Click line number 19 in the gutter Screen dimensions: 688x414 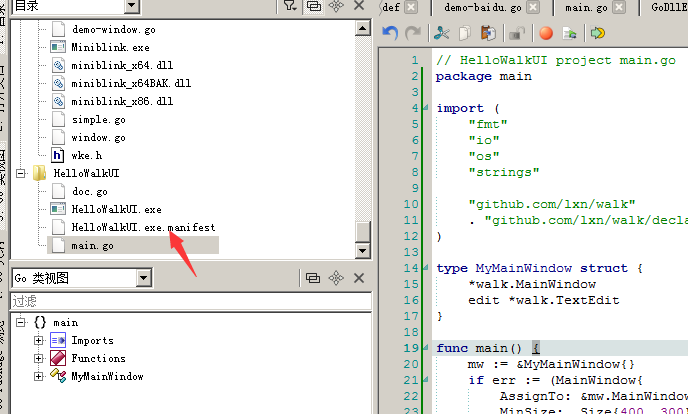pyautogui.click(x=411, y=348)
